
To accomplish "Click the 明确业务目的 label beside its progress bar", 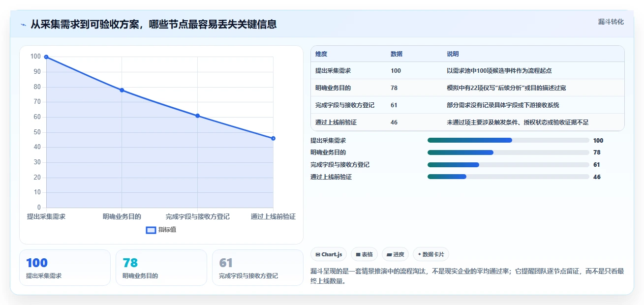I will [328, 152].
